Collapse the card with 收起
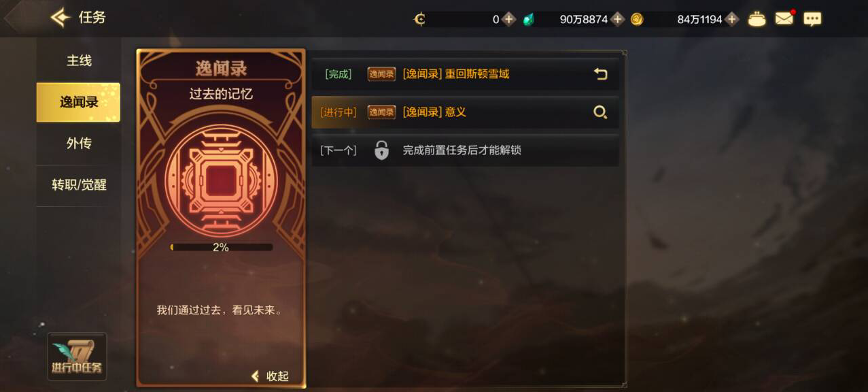The height and width of the screenshot is (392, 868). [x=270, y=376]
